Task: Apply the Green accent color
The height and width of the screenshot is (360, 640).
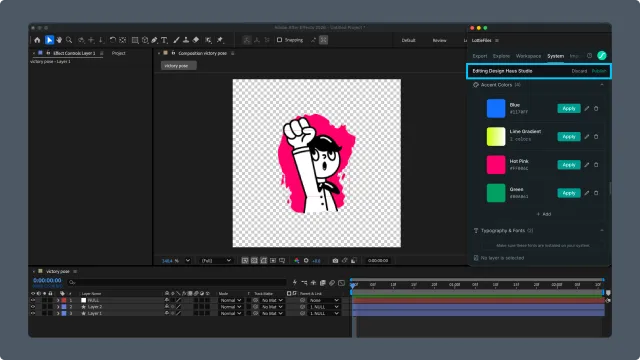Action: pos(569,193)
